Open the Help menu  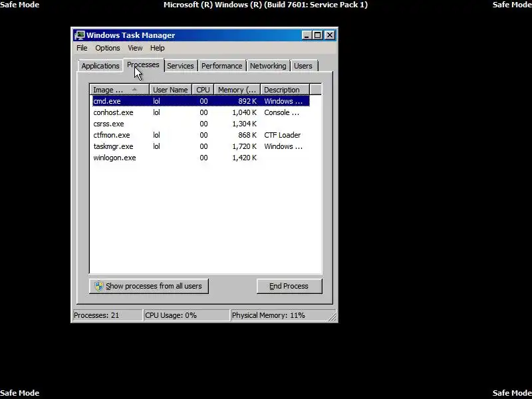[158, 48]
